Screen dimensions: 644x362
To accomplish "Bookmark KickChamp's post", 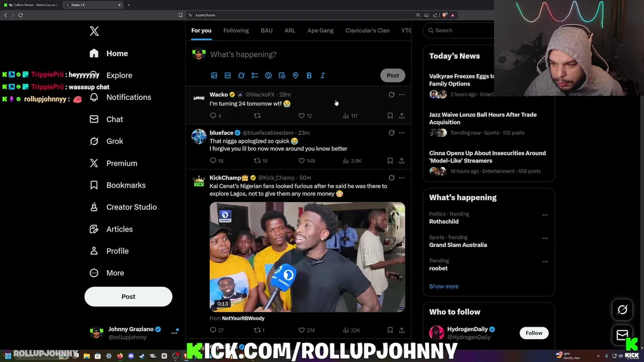I will pos(390,330).
